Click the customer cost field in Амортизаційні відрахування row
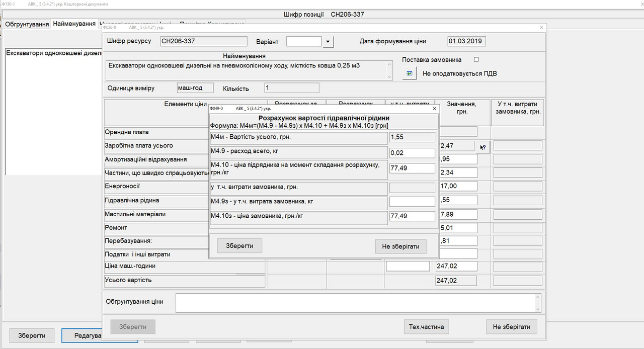 pos(518,159)
